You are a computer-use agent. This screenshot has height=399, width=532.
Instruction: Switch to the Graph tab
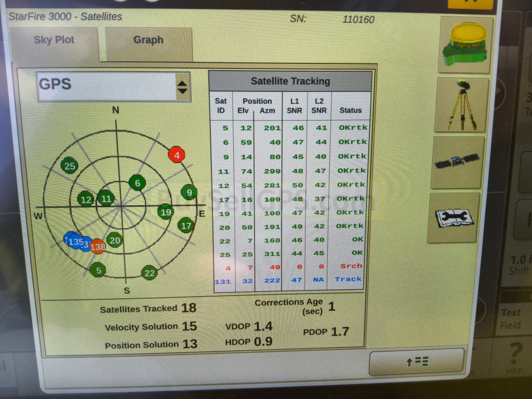pos(149,41)
